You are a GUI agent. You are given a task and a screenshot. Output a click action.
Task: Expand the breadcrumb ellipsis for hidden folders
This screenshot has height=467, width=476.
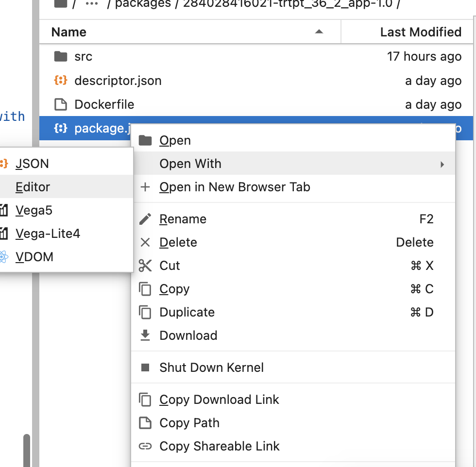pos(92,4)
